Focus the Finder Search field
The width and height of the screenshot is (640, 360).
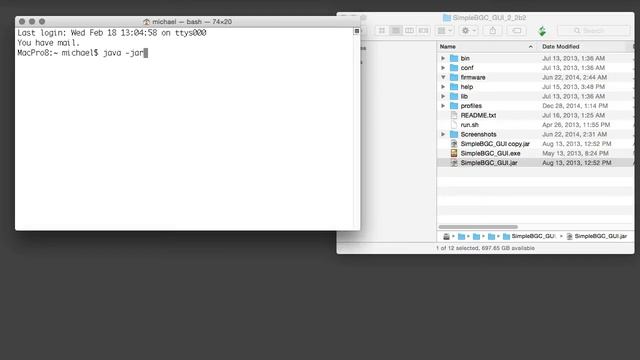point(594,31)
